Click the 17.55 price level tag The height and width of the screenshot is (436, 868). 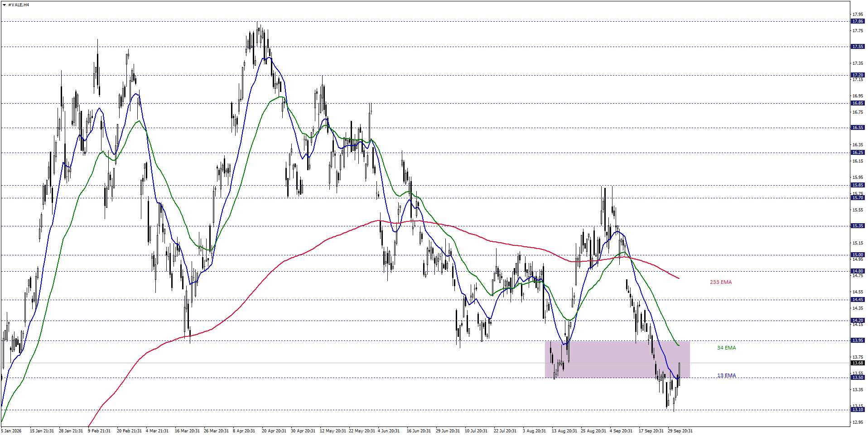(858, 47)
